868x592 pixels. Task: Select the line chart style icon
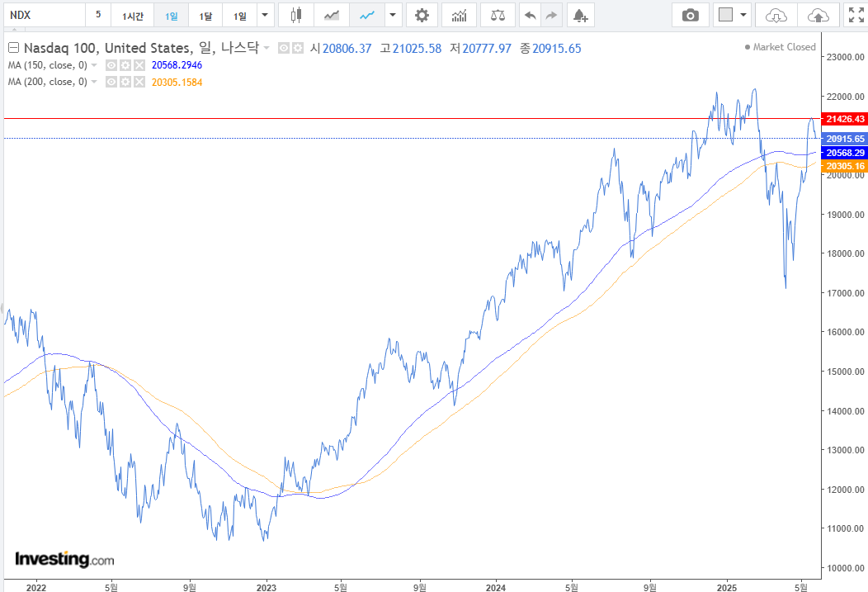pos(367,16)
